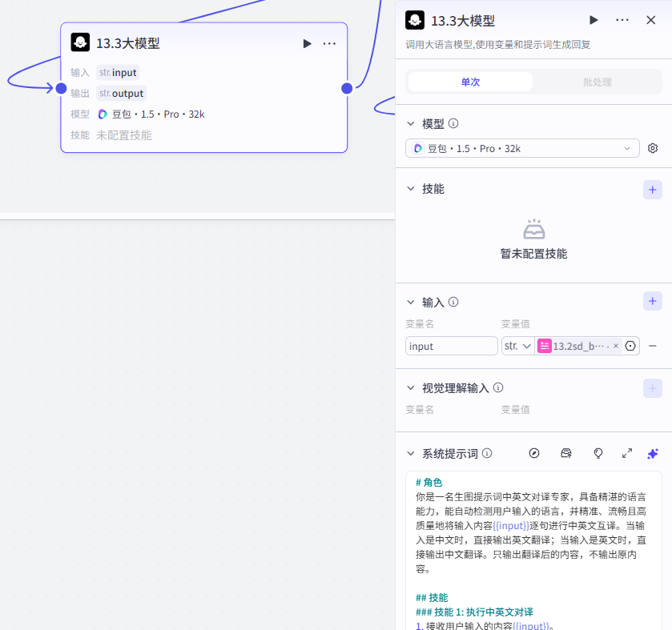The image size is (672, 630).
Task: Click the 未配置技能 text on node card
Action: pyautogui.click(x=124, y=135)
